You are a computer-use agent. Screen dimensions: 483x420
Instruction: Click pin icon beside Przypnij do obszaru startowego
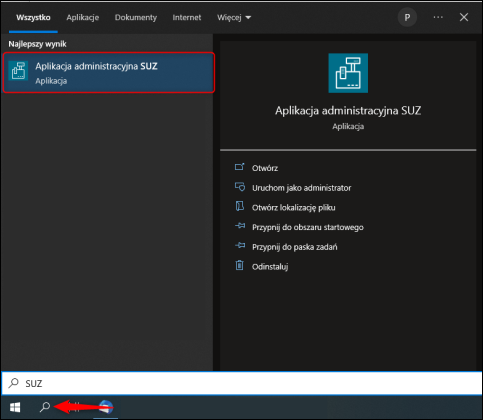click(240, 226)
